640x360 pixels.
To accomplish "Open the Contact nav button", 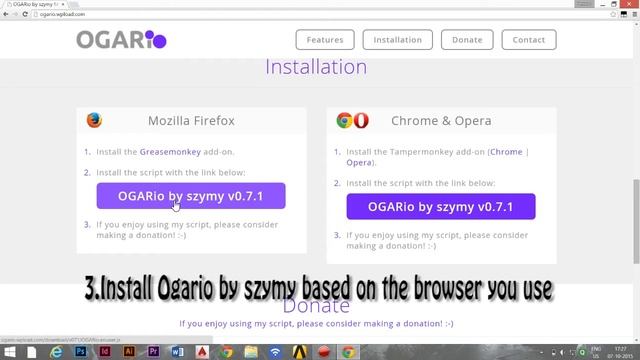I will (529, 40).
